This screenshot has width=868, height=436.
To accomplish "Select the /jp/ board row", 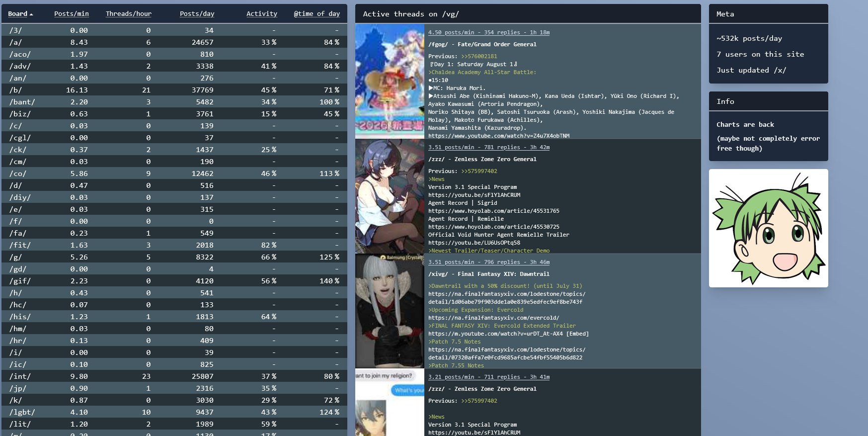I will pyautogui.click(x=174, y=388).
